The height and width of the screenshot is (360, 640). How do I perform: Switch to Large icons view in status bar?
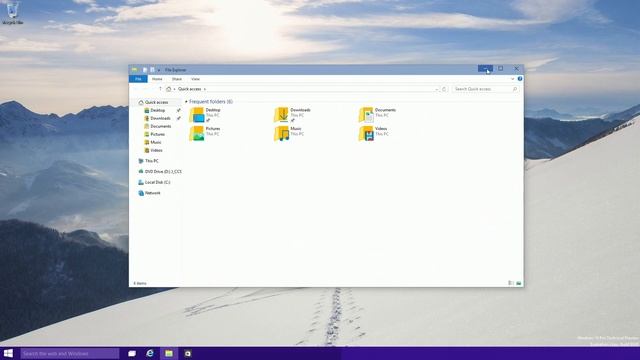point(518,283)
